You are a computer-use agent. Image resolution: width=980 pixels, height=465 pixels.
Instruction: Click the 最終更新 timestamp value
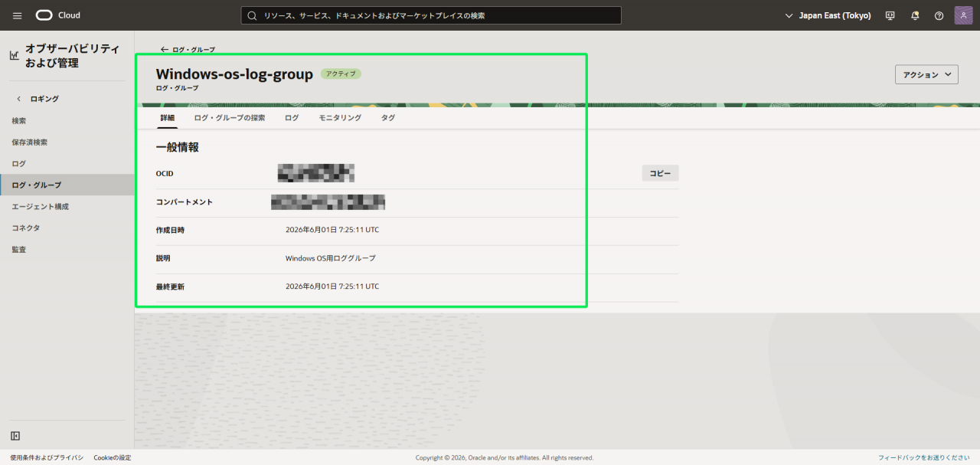tap(332, 287)
